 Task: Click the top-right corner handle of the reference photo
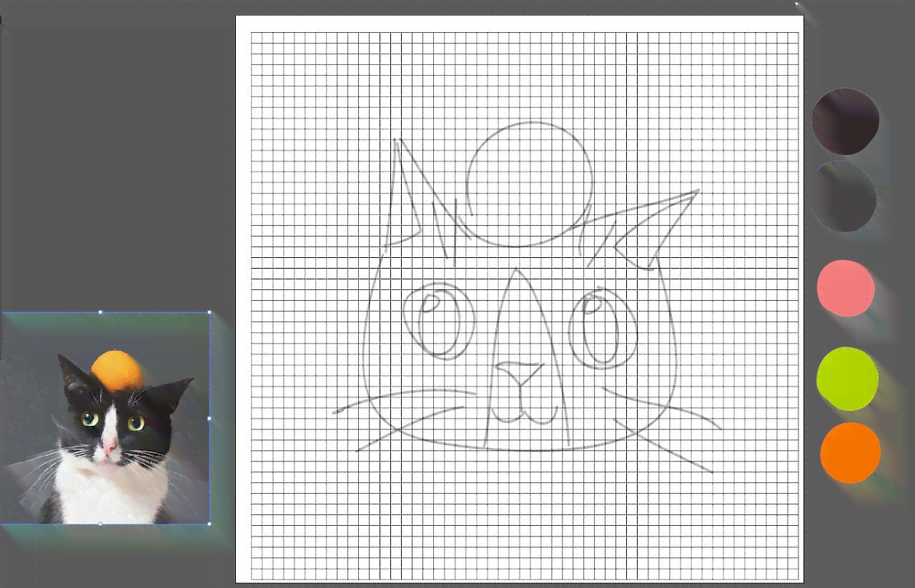pyautogui.click(x=209, y=312)
